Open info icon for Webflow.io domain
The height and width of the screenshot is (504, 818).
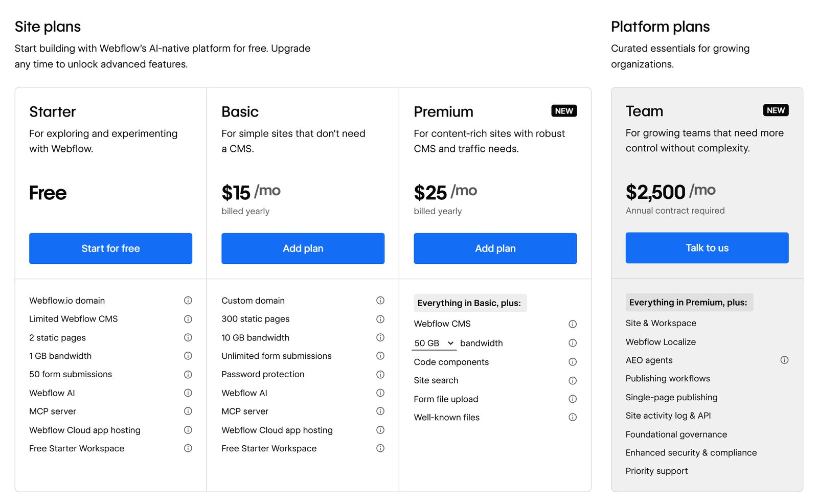point(188,301)
